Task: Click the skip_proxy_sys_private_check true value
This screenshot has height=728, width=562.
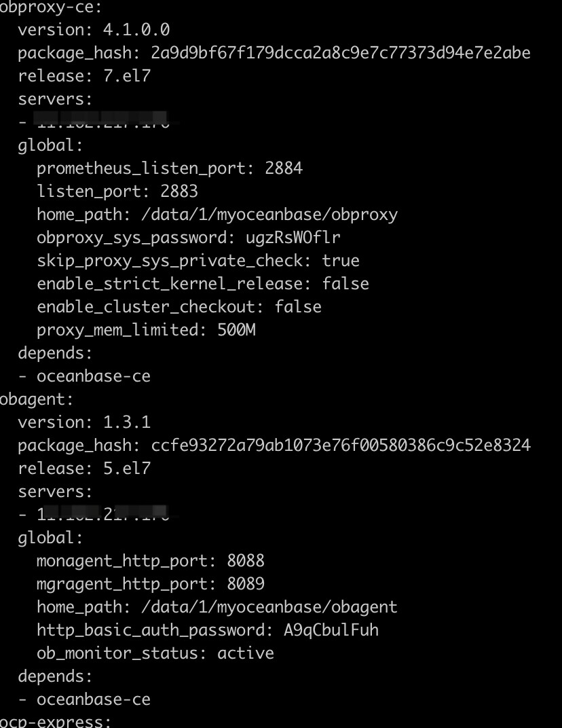Action: tap(341, 261)
